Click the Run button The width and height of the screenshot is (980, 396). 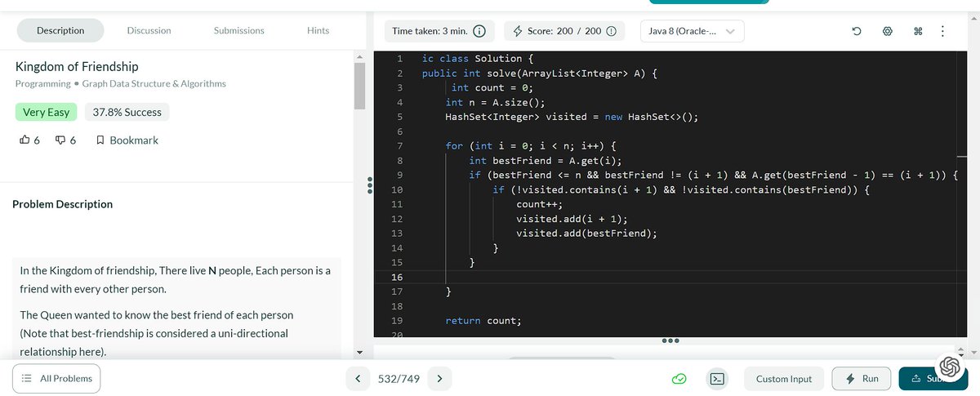pos(862,379)
